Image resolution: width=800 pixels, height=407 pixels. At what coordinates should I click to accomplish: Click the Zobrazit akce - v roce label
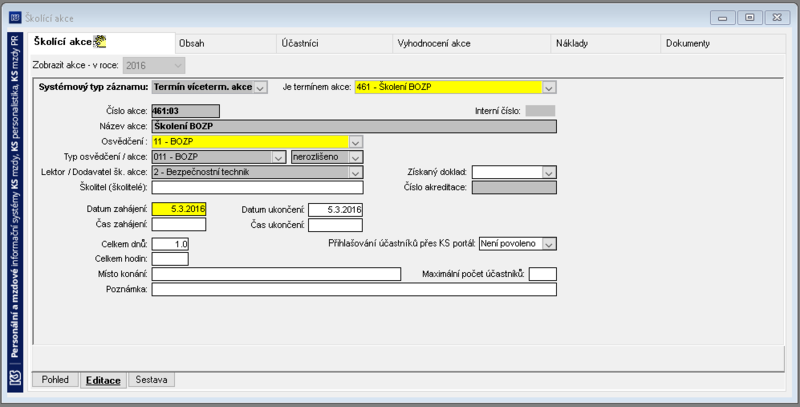point(76,65)
